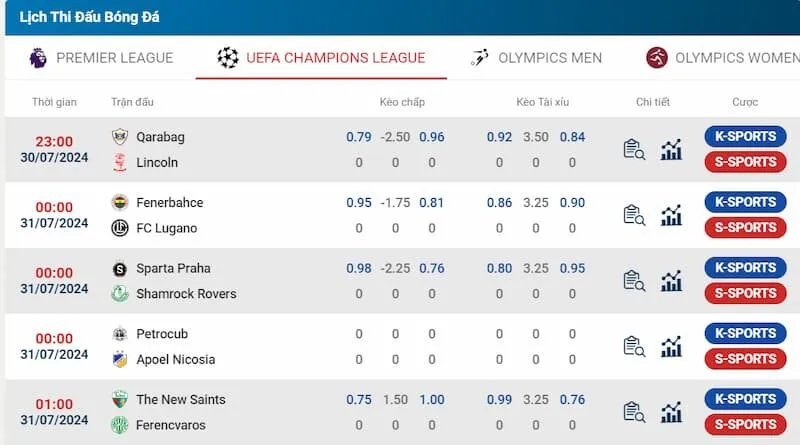This screenshot has height=445, width=800.
Task: Switch to the Olympics Women tab
Action: tap(723, 58)
